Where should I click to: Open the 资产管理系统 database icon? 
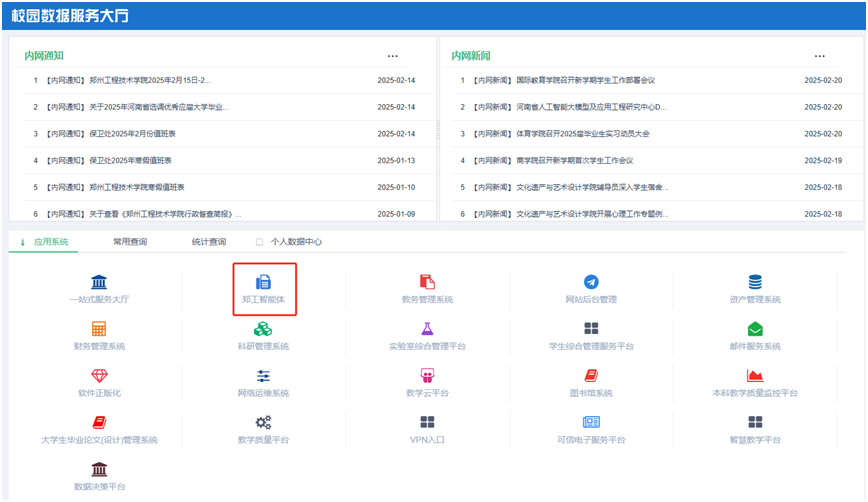(755, 282)
